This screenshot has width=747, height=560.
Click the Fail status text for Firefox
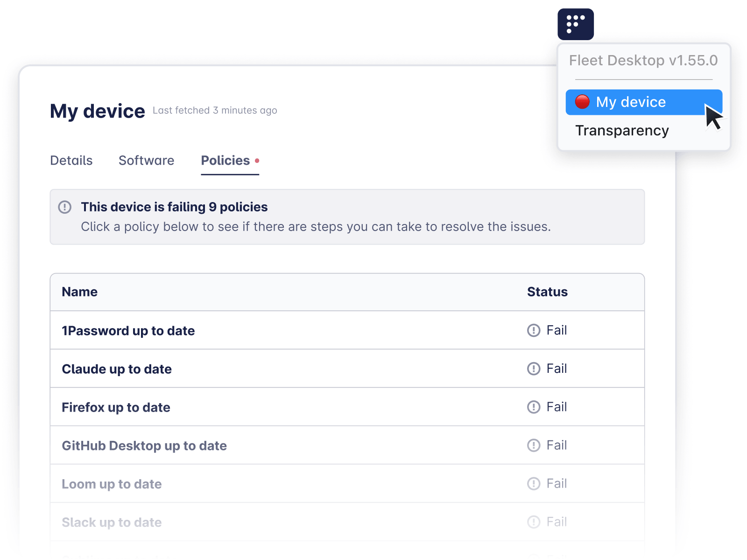[x=557, y=407]
